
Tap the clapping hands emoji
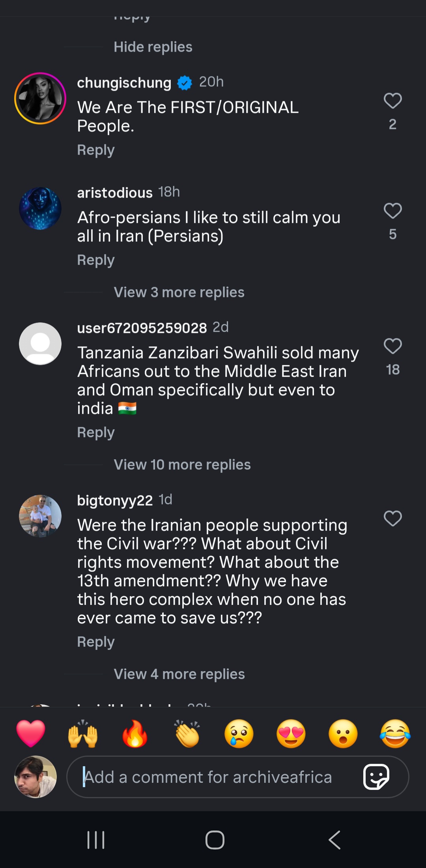[x=187, y=734]
